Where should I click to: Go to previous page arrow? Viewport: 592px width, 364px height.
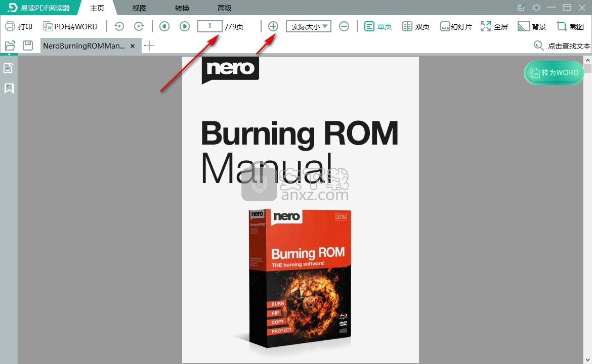click(x=164, y=26)
